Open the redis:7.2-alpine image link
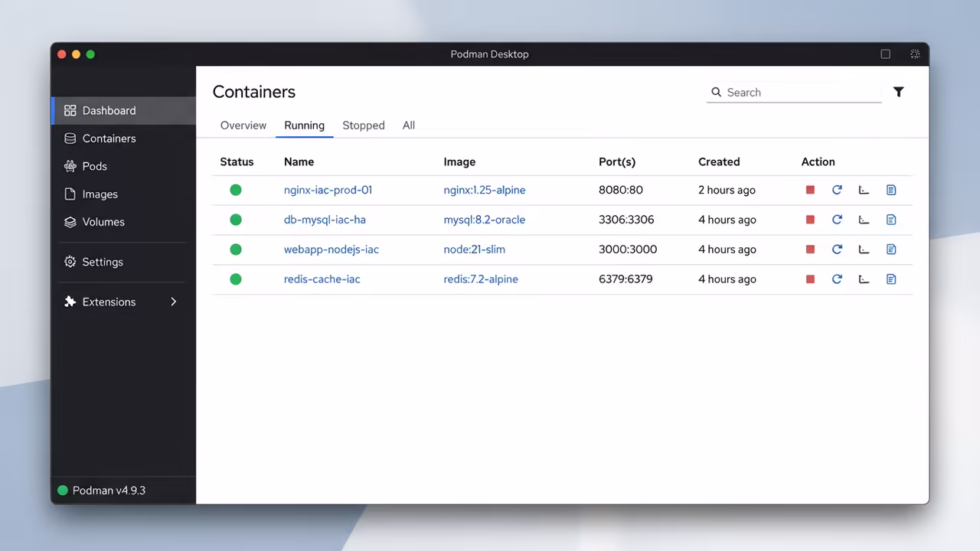The height and width of the screenshot is (551, 980). click(x=481, y=279)
